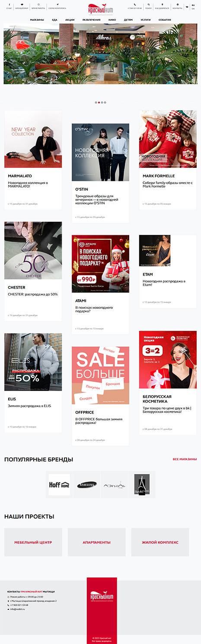This screenshot has height=644, width=201.
Task: Open the Магазины menu
Action: pos(37,20)
